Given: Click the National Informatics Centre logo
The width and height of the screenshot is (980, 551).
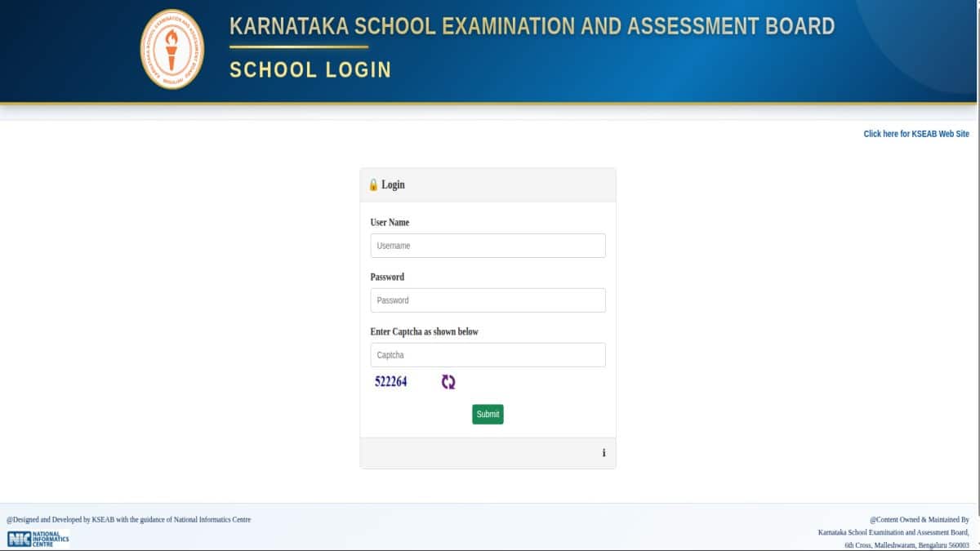Looking at the screenshot, I should 38,538.
